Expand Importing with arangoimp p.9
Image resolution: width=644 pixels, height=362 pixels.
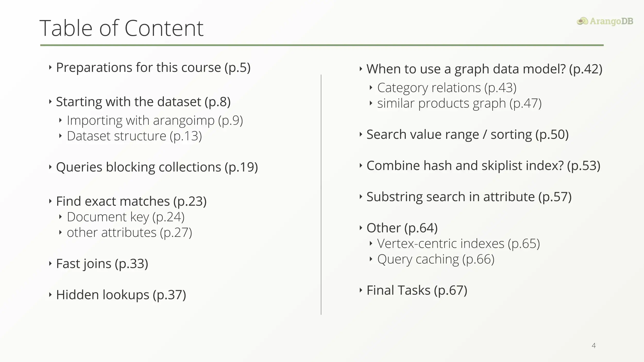(x=154, y=120)
